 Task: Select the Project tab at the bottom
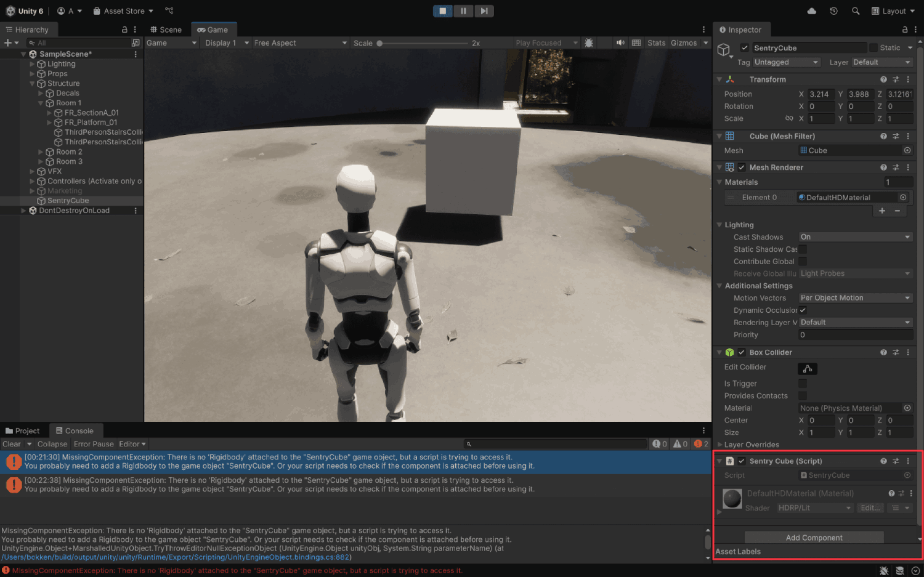pyautogui.click(x=23, y=430)
